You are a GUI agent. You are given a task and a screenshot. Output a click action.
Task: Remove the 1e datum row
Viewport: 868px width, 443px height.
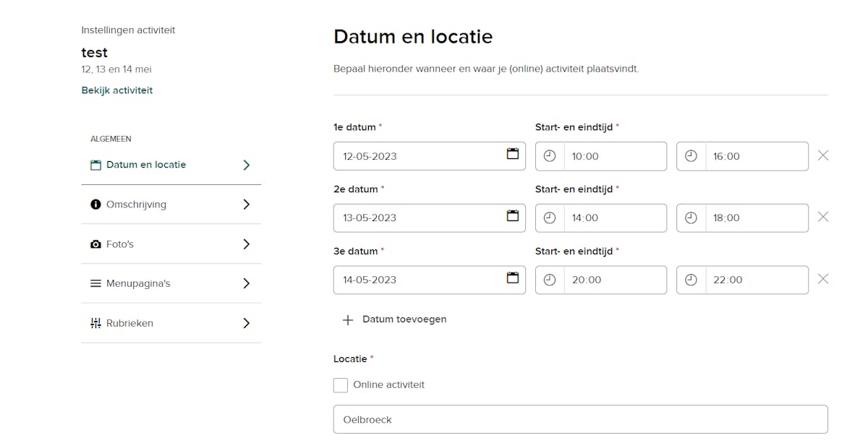coord(822,155)
